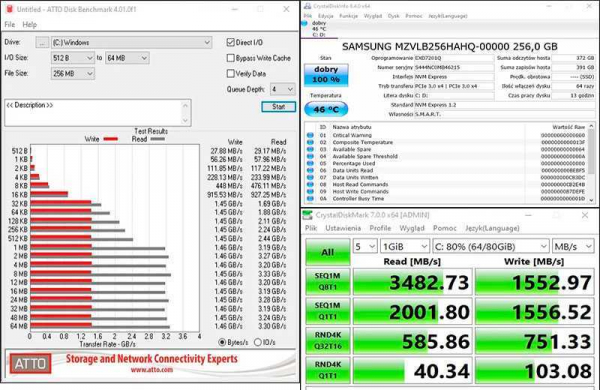The image size is (600, 390).
Task: Open the Help menu in ATTO
Action: 29,24
